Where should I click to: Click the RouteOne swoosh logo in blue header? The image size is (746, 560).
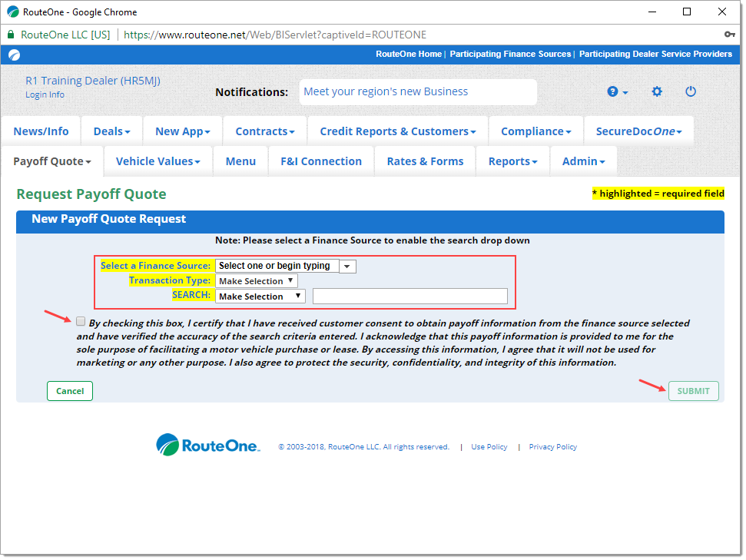[x=15, y=55]
